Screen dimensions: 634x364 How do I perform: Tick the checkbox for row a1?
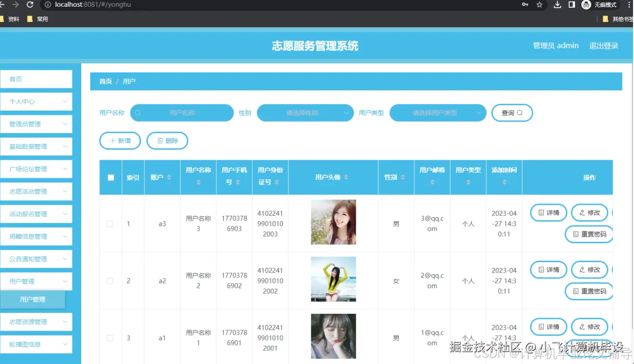click(110, 338)
